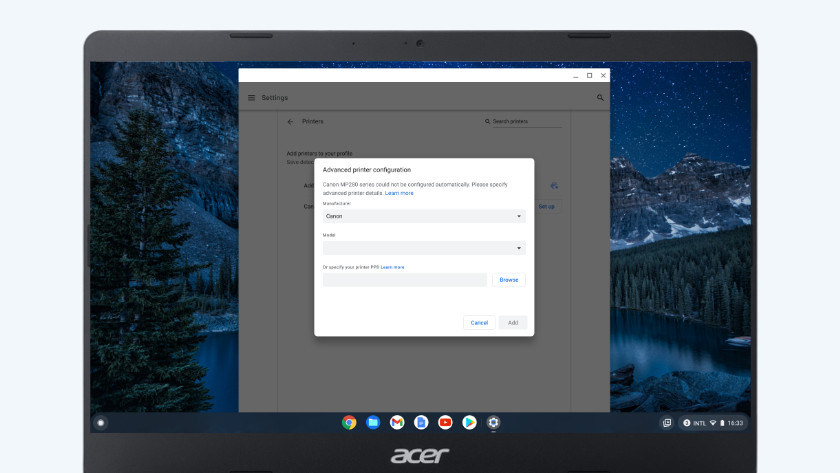
Task: Open the Settings hamburger menu
Action: click(252, 98)
